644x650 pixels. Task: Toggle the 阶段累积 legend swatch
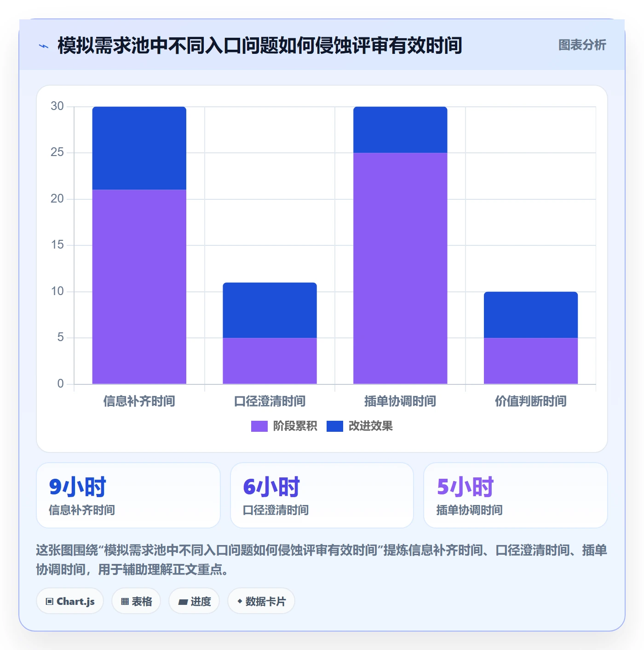tap(259, 426)
